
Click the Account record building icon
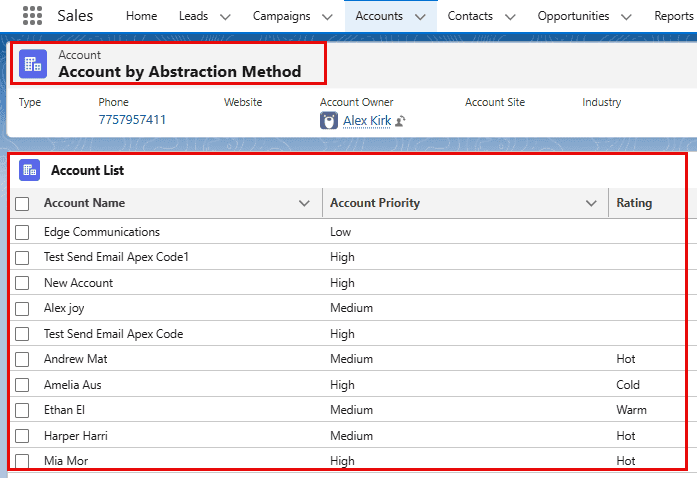[33, 64]
